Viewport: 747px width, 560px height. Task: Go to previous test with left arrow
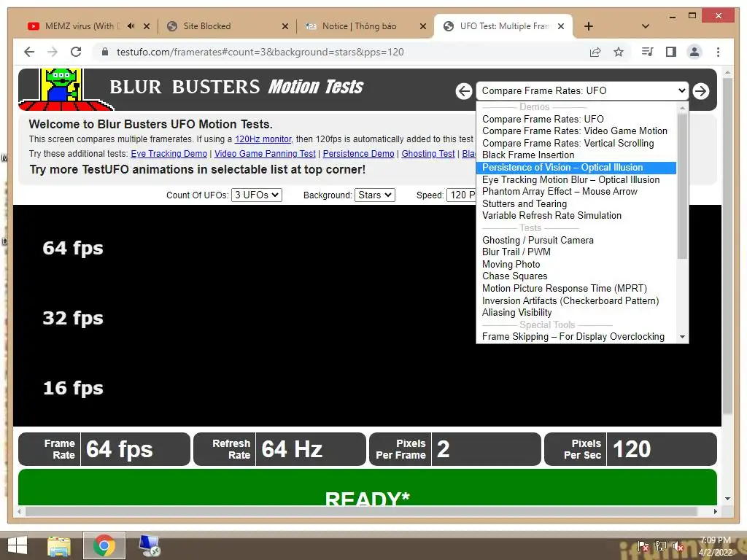tap(463, 91)
